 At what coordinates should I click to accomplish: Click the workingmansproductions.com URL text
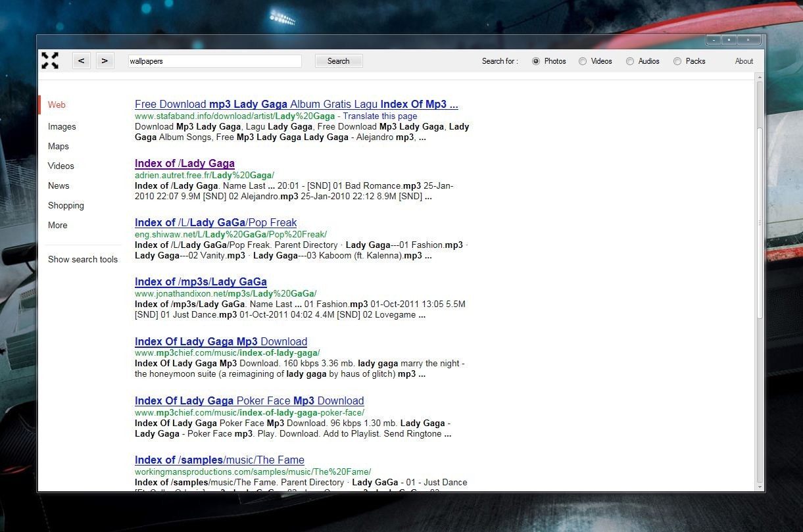point(253,472)
